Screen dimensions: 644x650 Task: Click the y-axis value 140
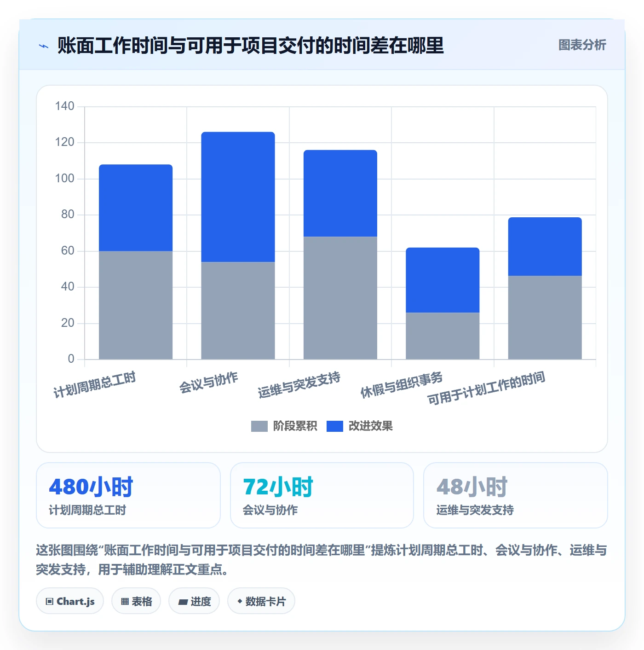pos(64,106)
